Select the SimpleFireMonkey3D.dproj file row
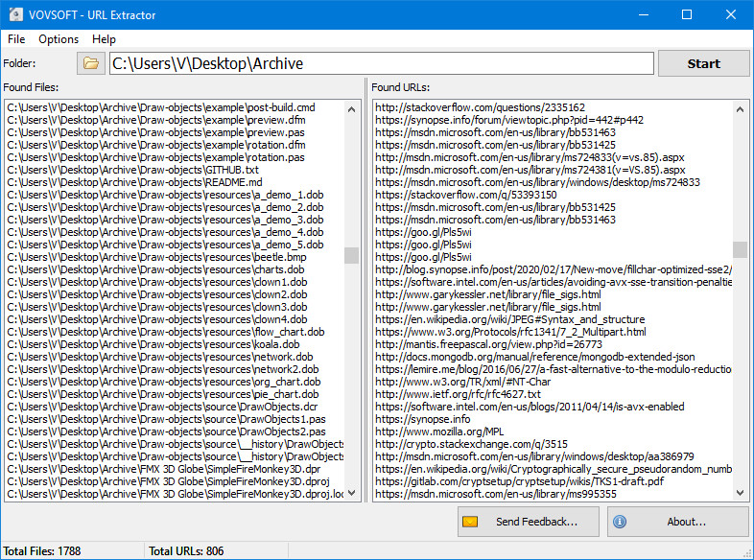Screen dimensions: 754x560 coord(175,481)
